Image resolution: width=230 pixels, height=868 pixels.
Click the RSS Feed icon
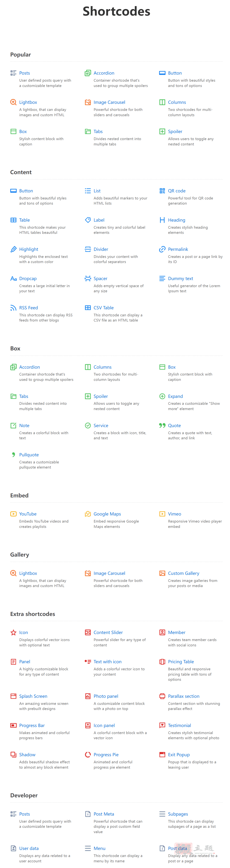pyautogui.click(x=13, y=308)
